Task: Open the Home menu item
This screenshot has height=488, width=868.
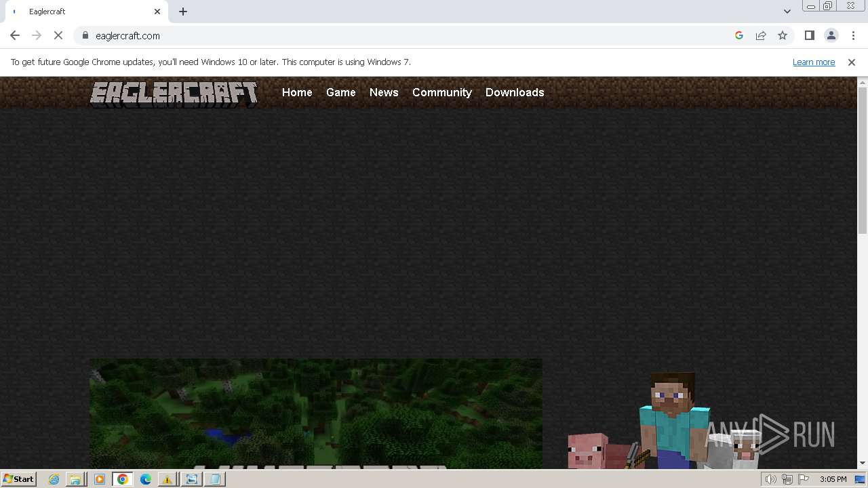Action: [x=297, y=92]
